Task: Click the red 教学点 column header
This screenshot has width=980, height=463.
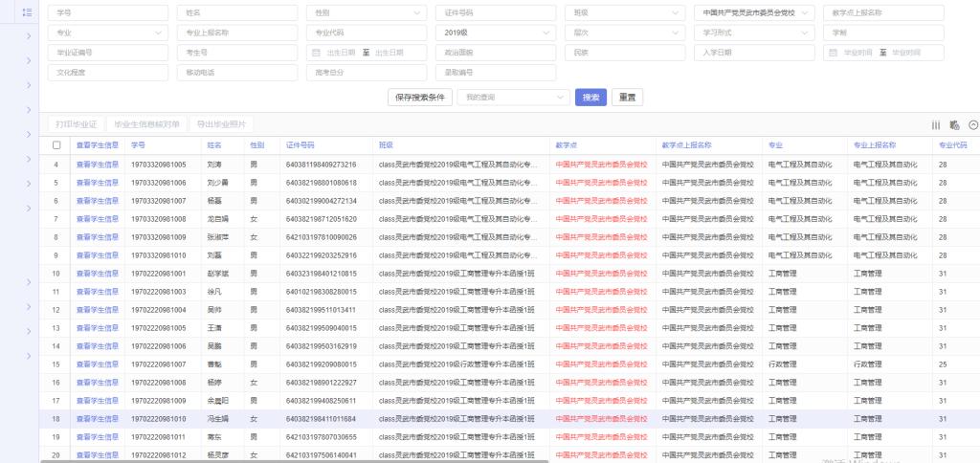Action: (566, 145)
